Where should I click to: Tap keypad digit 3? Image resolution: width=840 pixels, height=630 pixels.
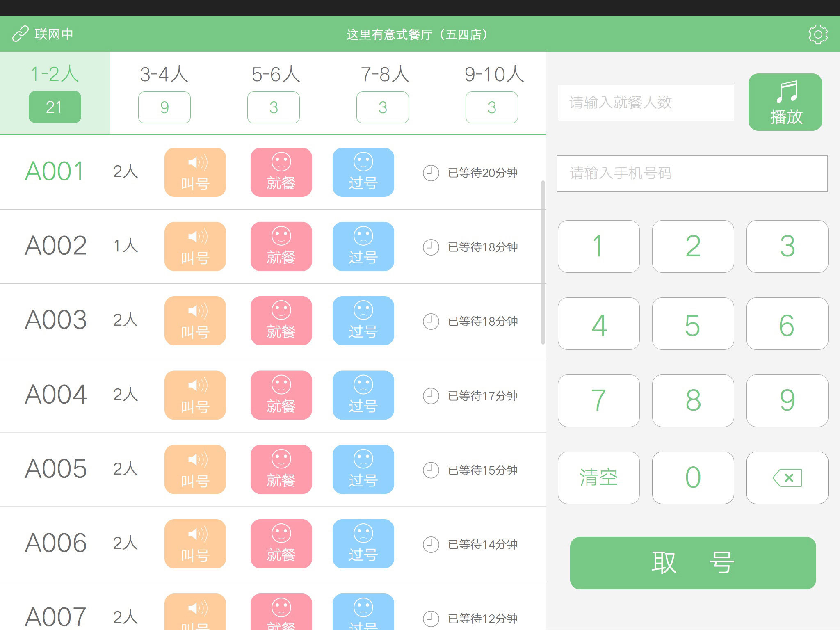point(787,247)
